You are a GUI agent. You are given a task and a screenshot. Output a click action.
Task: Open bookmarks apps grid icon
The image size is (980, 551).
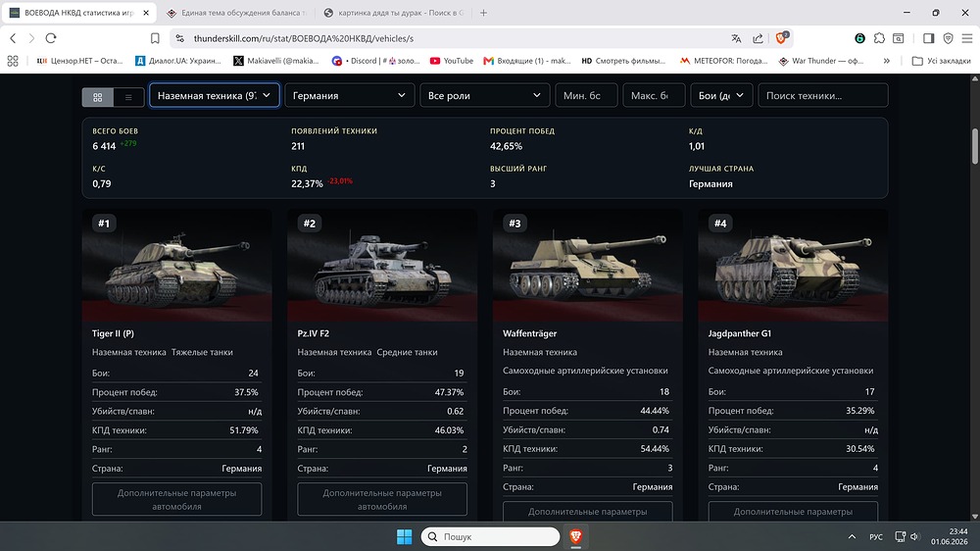click(x=13, y=61)
